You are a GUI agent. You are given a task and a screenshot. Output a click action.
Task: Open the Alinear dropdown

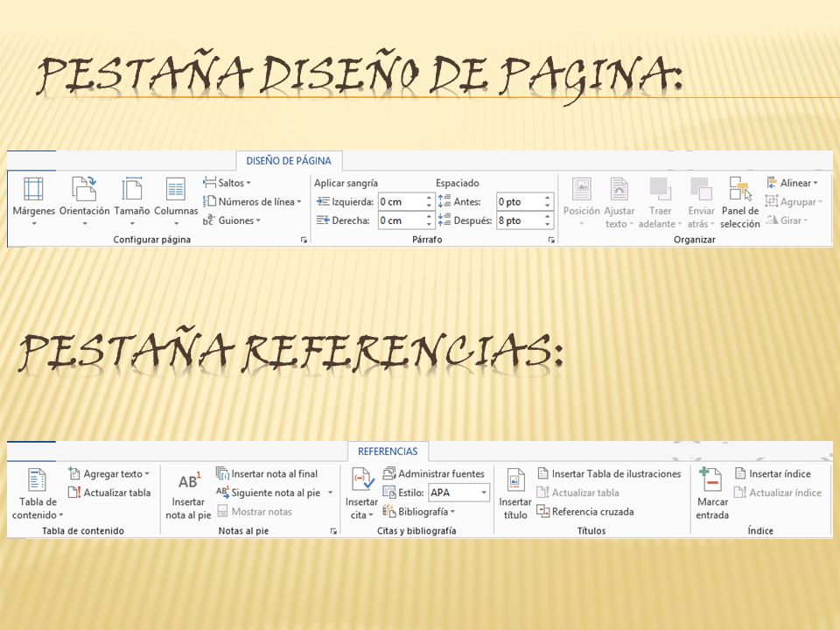(x=793, y=183)
